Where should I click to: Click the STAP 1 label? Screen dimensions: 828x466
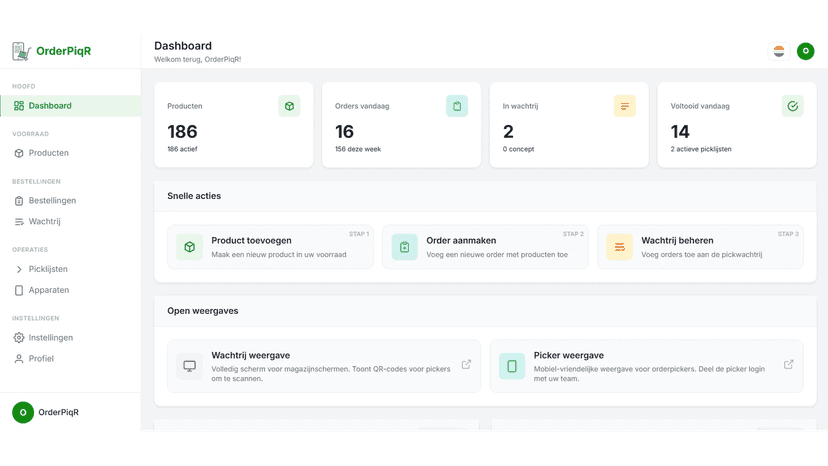pyautogui.click(x=359, y=234)
